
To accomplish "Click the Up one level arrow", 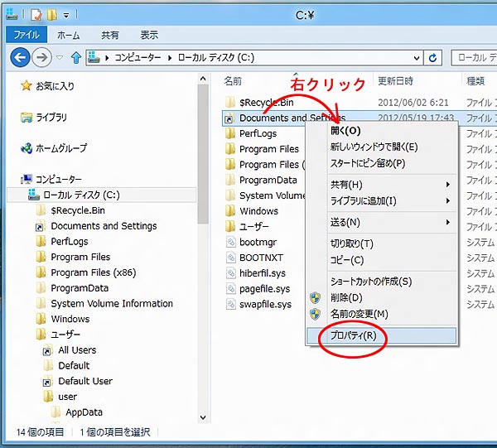I will pyautogui.click(x=76, y=58).
